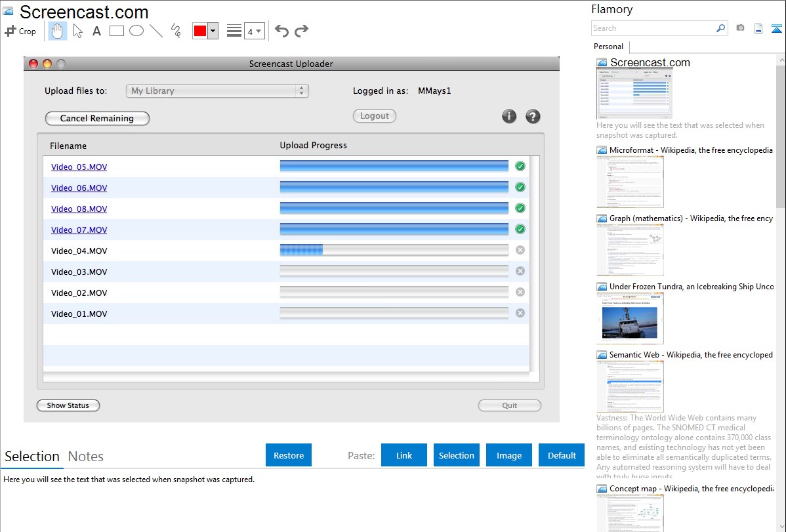The width and height of the screenshot is (786, 532).
Task: Activate the hand pan tool
Action: click(57, 31)
